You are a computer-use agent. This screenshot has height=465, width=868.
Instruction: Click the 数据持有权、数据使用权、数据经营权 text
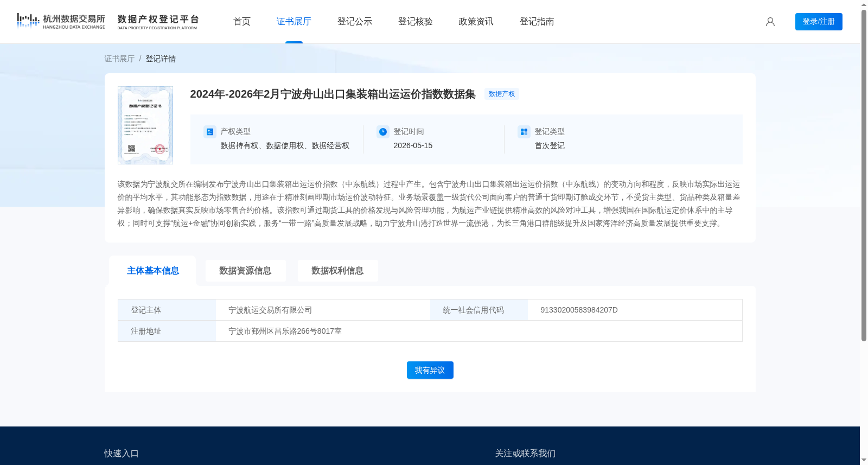(x=285, y=145)
